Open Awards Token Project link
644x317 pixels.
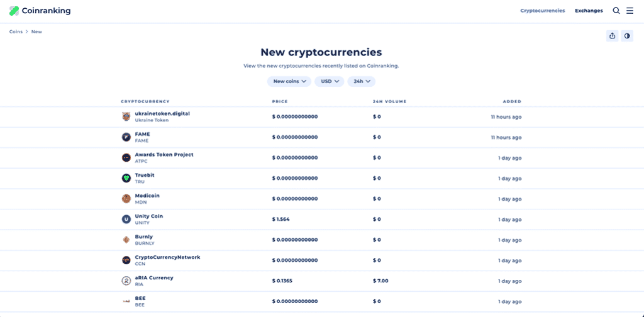click(x=164, y=155)
